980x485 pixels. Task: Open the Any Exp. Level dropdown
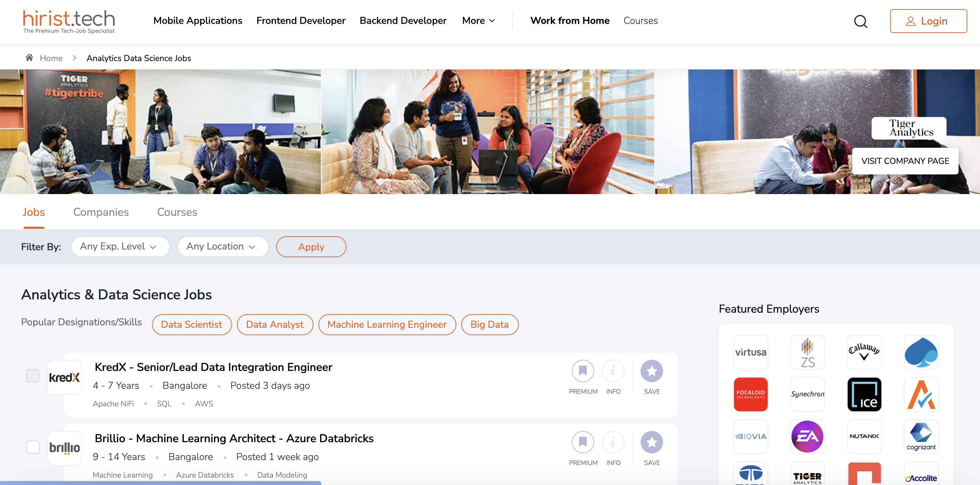pyautogui.click(x=120, y=246)
